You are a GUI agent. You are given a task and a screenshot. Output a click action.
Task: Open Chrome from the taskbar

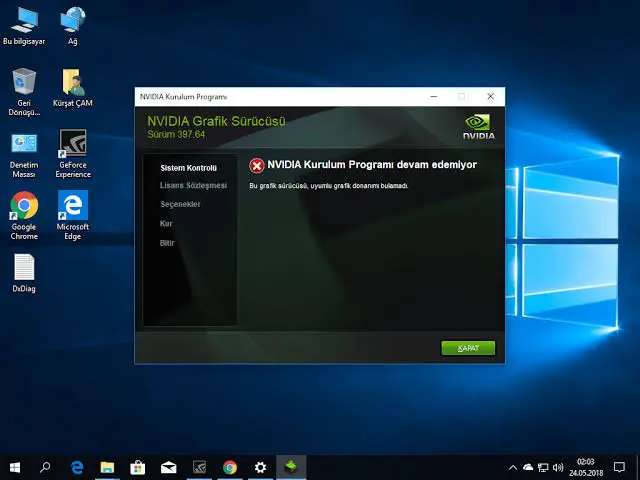230,467
